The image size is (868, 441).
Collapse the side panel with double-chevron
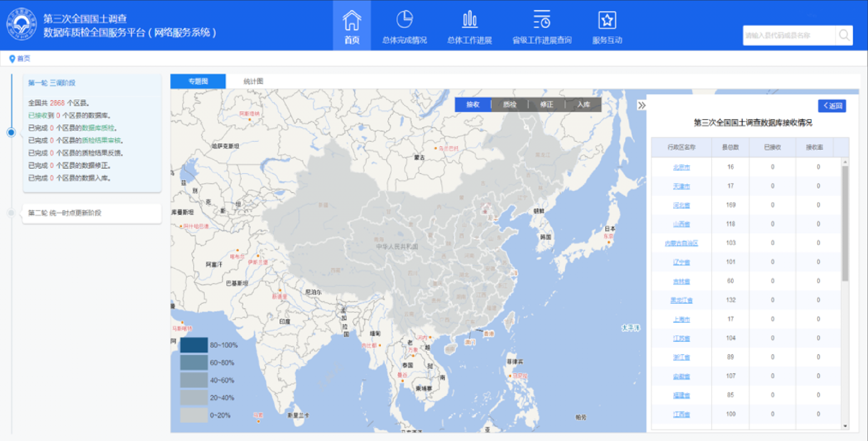(642, 106)
